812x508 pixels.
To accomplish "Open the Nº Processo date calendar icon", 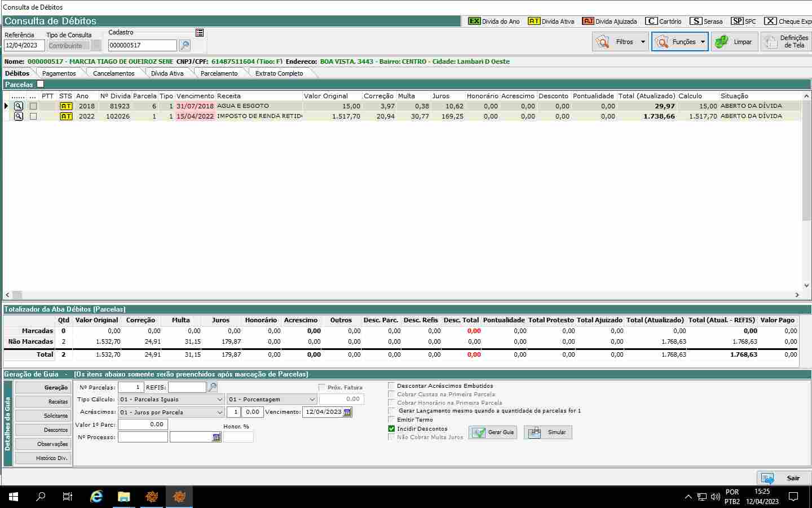I will (216, 437).
